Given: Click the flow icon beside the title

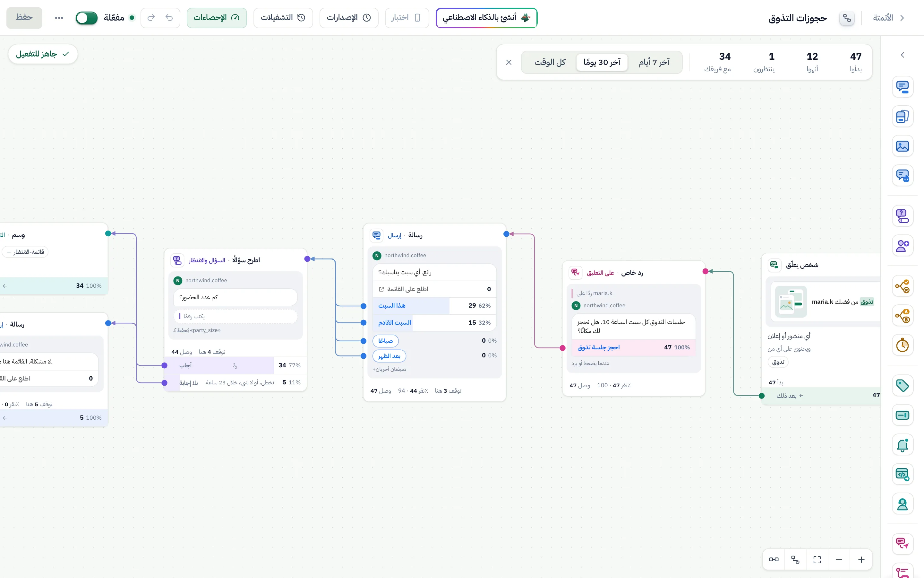Looking at the screenshot, I should (846, 18).
